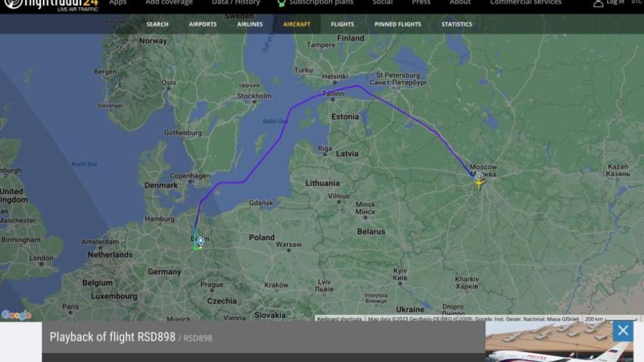Open the Apps menu
The height and width of the screenshot is (362, 644).
tap(118, 2)
